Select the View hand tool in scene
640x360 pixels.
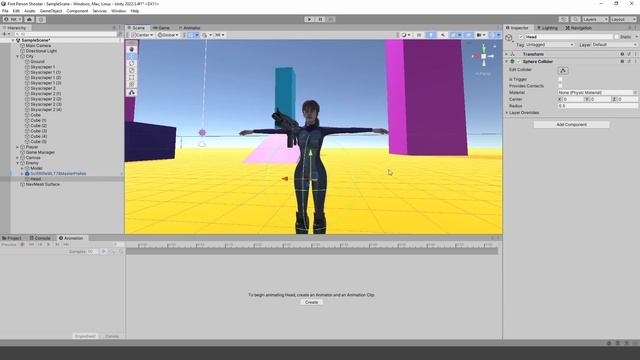131,49
